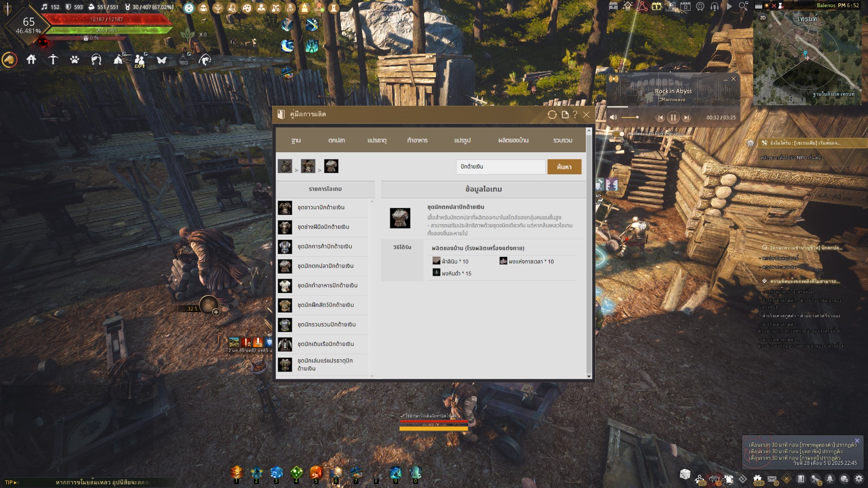Select the แปรธาตุ tab

coord(377,141)
